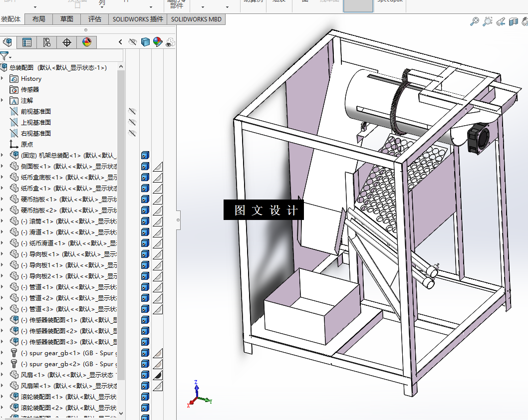Activate the Section View tool
Screen dimensions: 528x420
click(514, 21)
